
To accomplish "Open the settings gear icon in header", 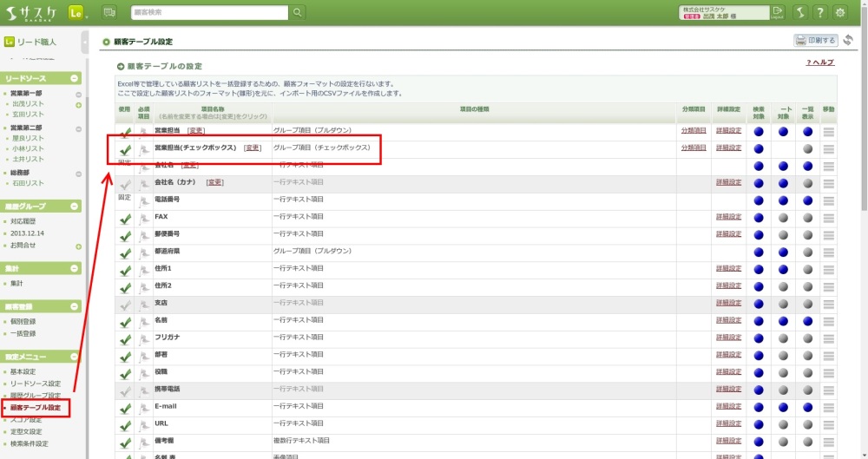I will point(839,12).
